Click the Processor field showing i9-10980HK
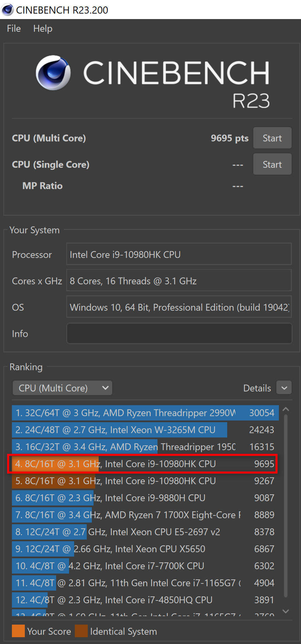301x644 pixels. [x=179, y=254]
